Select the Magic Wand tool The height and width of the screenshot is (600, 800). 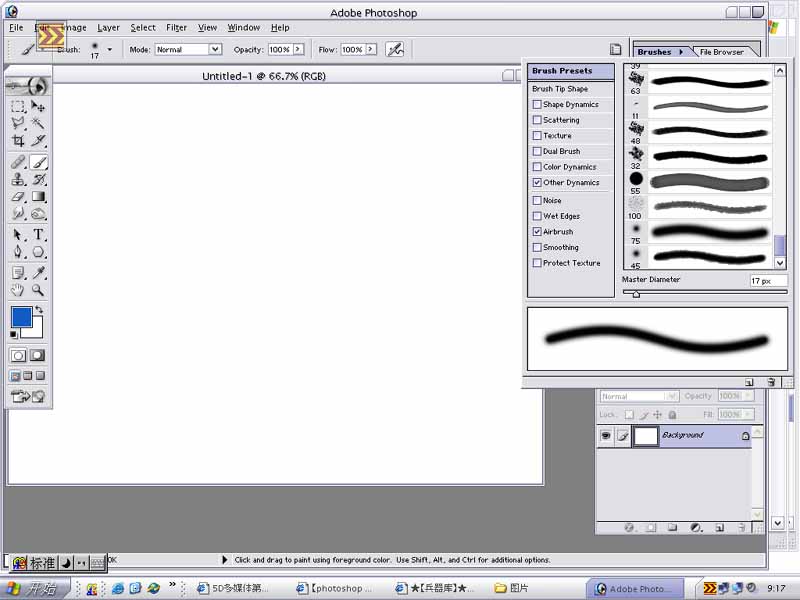[x=38, y=123]
